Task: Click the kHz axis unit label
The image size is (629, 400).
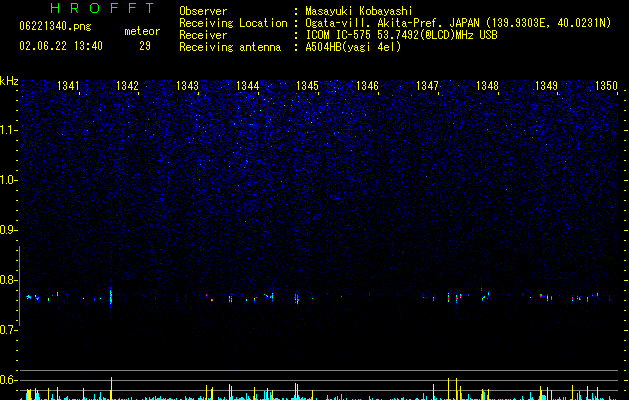Action: pos(9,81)
